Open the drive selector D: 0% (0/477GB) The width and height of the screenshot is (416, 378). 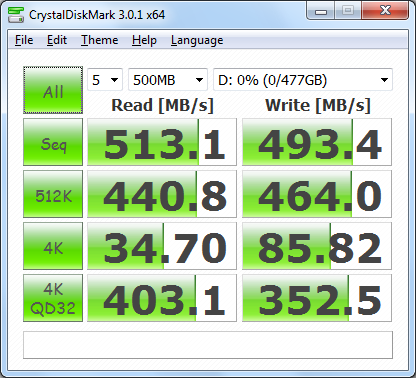coord(303,80)
